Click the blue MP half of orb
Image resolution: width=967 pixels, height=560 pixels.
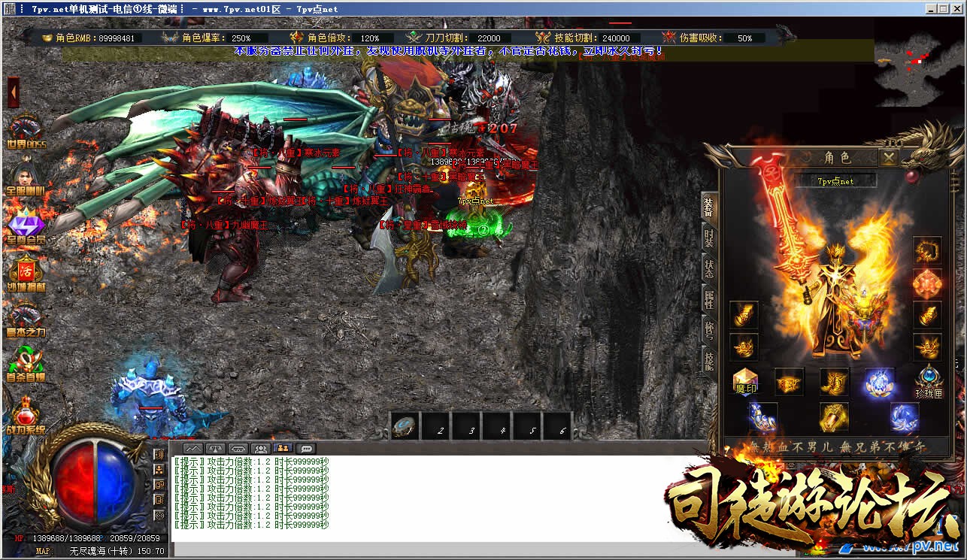[116, 482]
